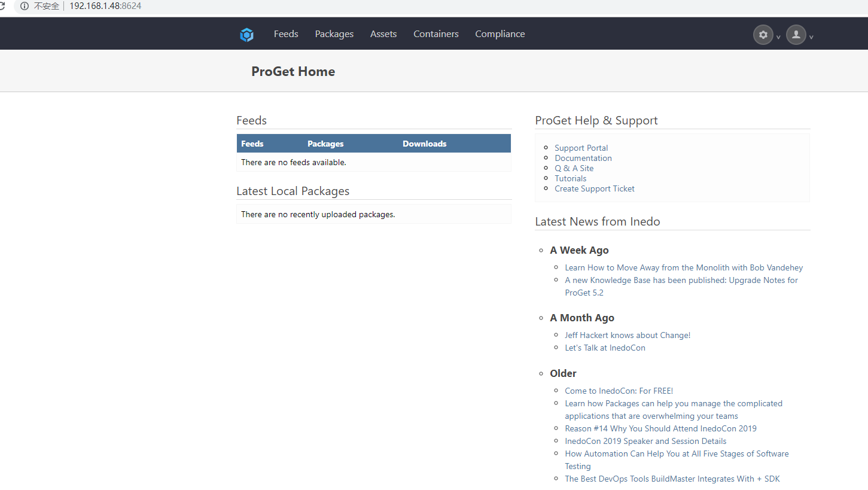Click the 'A Week Ago' news heading
The height and width of the screenshot is (490, 868).
coord(579,250)
